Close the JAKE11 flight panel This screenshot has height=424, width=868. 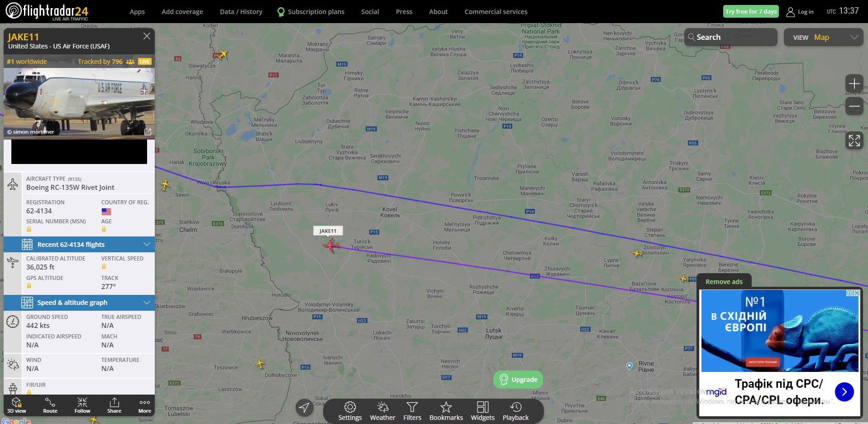[147, 36]
